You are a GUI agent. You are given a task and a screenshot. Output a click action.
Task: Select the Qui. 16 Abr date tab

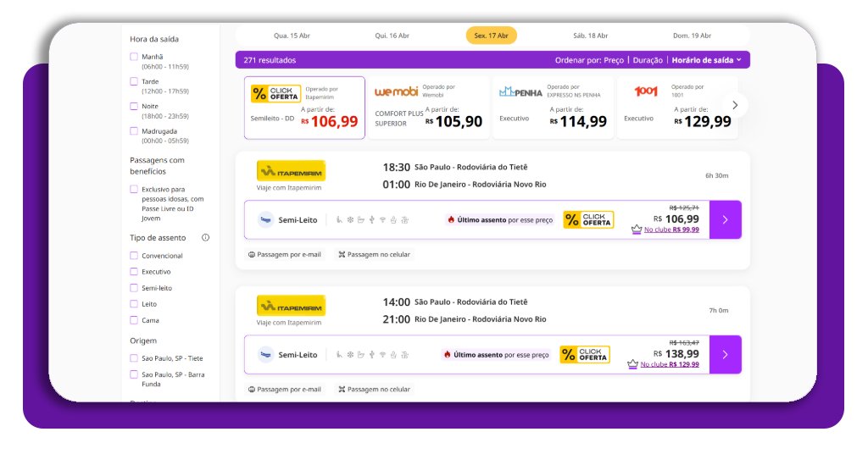[x=392, y=36]
